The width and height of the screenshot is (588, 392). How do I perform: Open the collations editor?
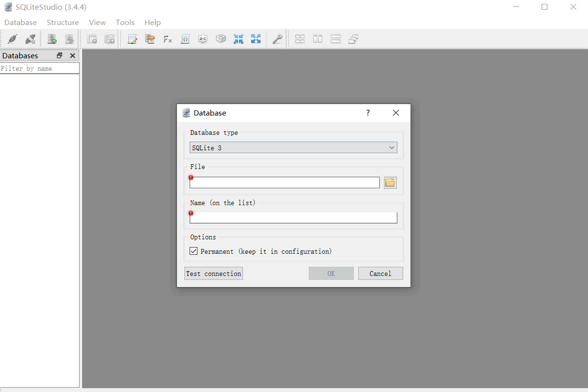point(203,39)
